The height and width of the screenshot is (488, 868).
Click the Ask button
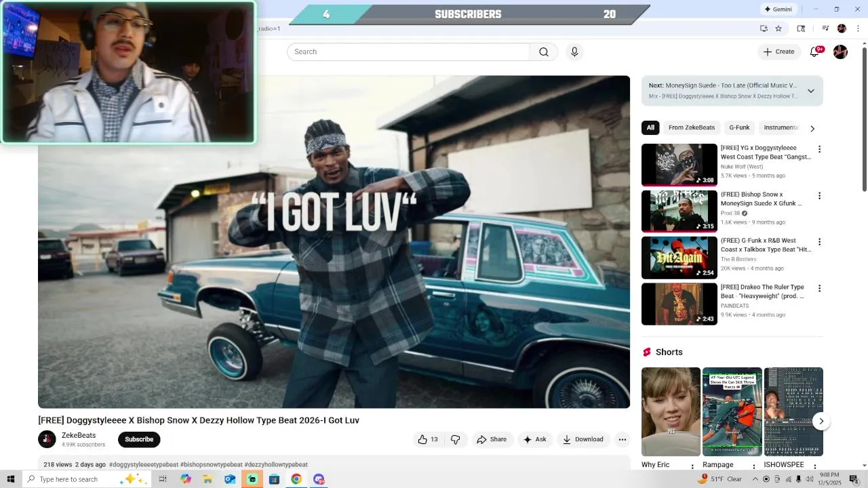click(x=535, y=439)
